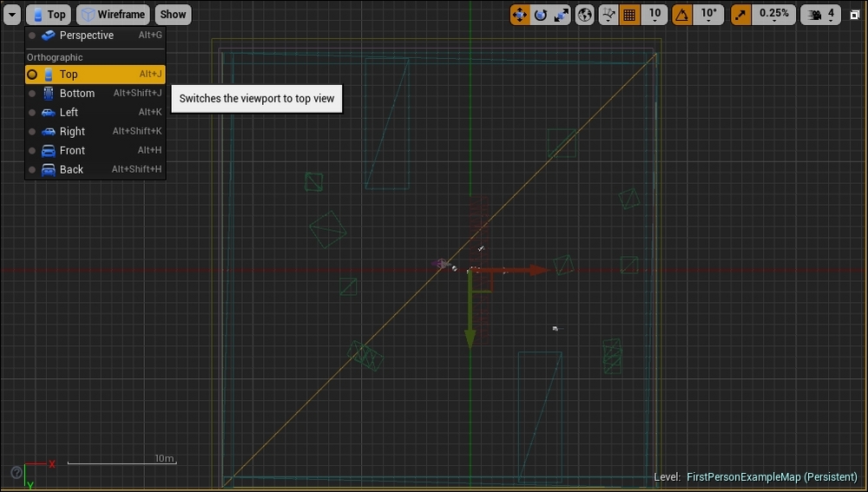Open the Wireframe view mode button

[113, 15]
